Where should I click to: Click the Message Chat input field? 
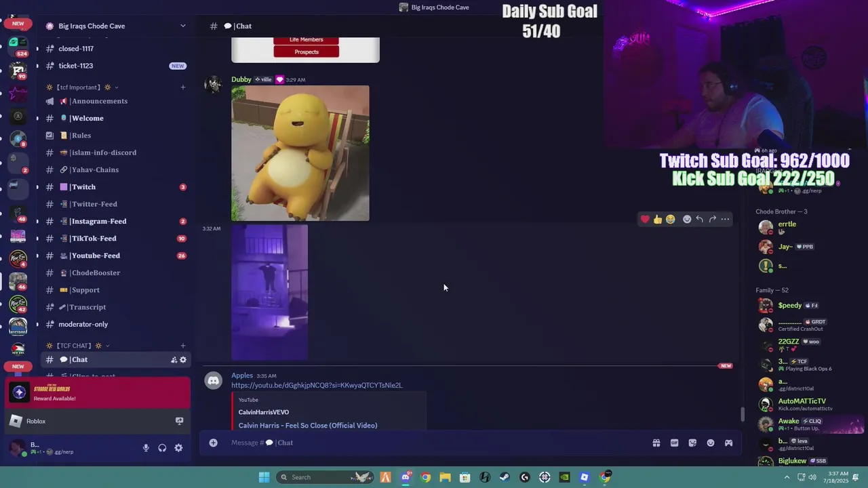click(434, 443)
